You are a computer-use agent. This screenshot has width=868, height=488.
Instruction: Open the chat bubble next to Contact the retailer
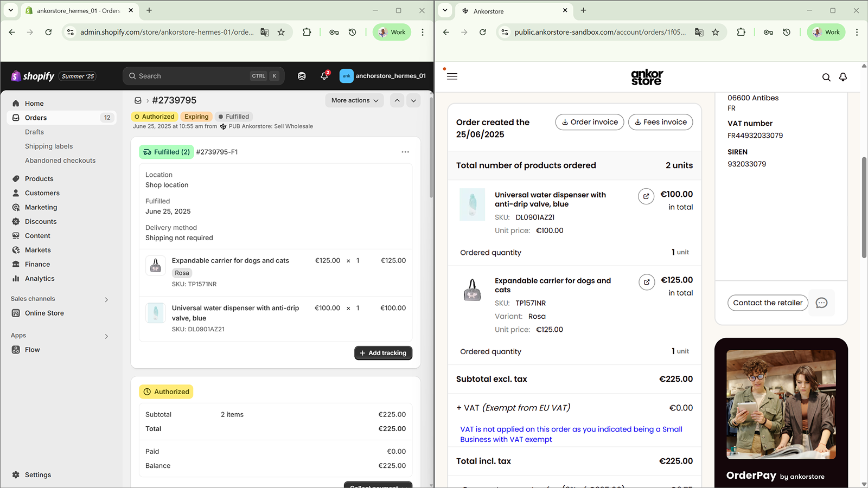[x=821, y=303]
